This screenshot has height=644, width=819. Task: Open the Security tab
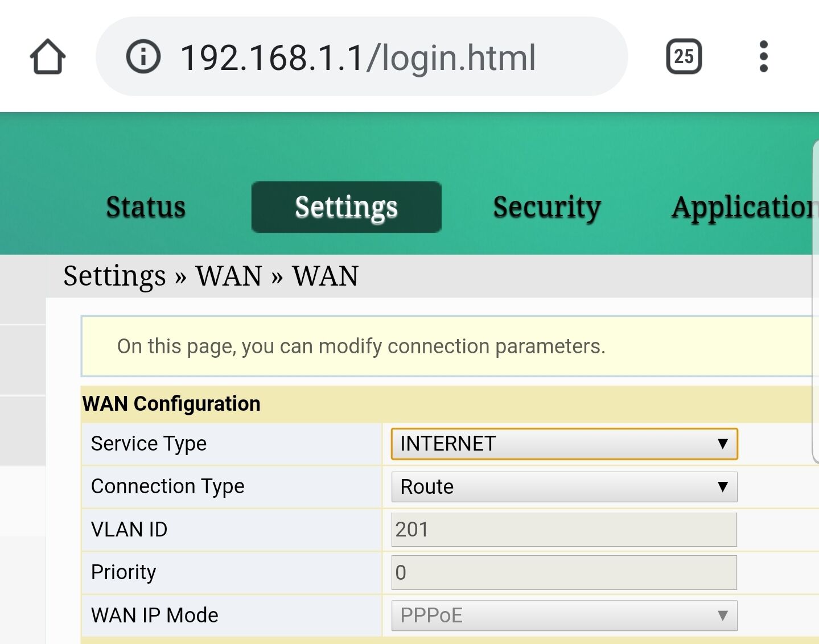pyautogui.click(x=546, y=207)
